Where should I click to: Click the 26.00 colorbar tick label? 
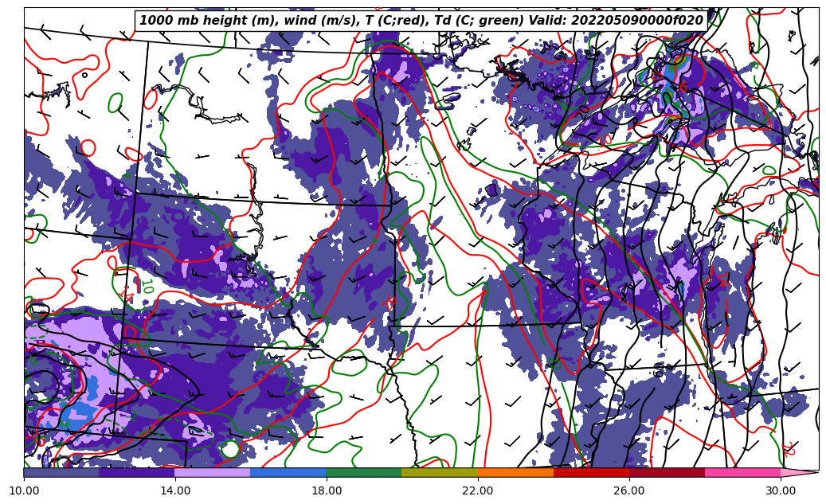629,490
